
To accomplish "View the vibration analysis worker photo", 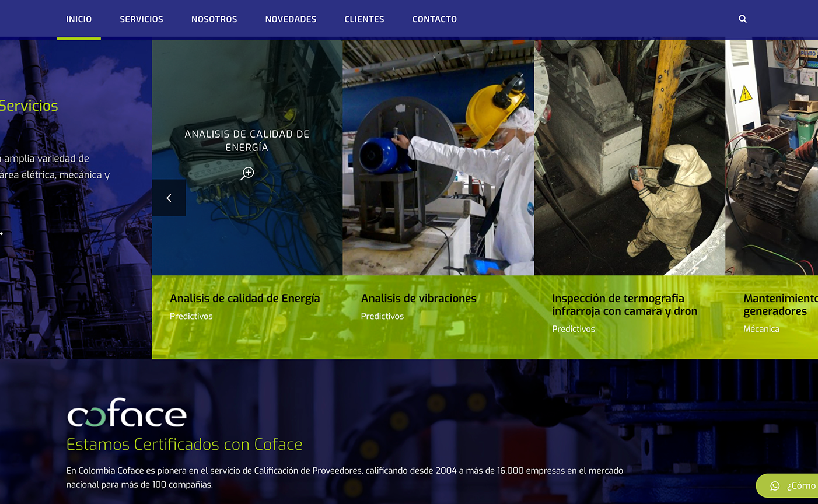I will point(438,157).
